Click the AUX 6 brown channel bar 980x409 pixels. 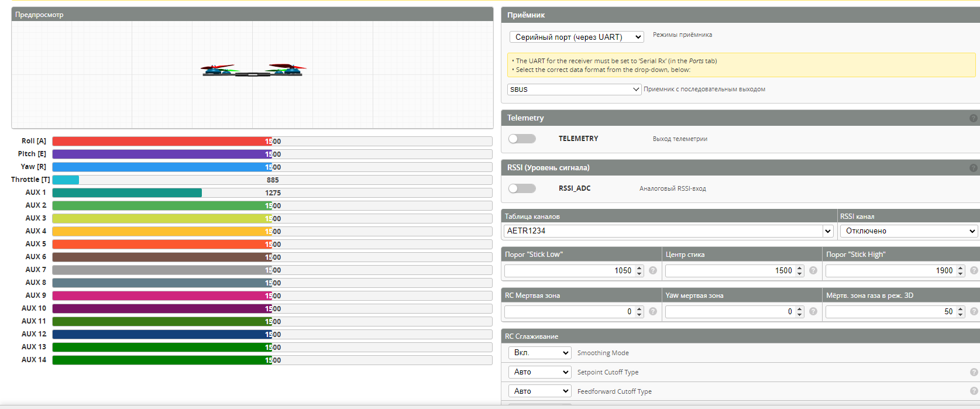[272, 257]
